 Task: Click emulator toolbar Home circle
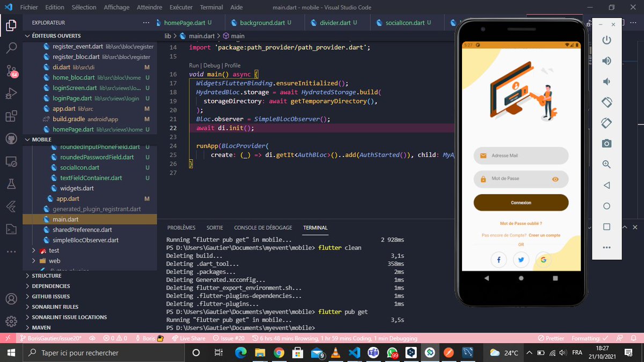click(606, 206)
